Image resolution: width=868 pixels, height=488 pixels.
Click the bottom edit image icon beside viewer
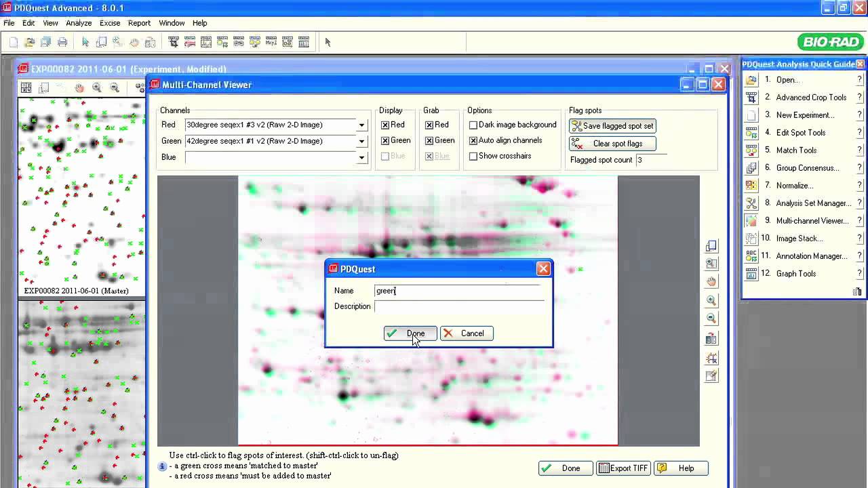(711, 375)
